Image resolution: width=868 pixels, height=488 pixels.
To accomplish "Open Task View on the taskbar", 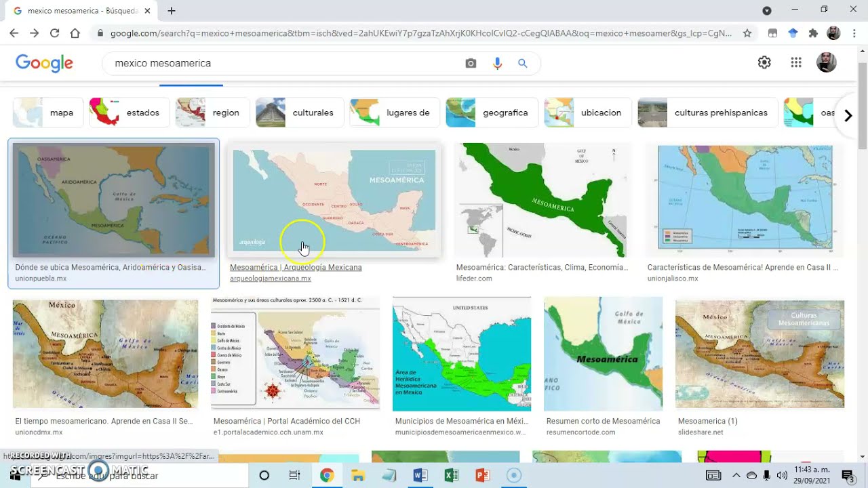I will 294,475.
